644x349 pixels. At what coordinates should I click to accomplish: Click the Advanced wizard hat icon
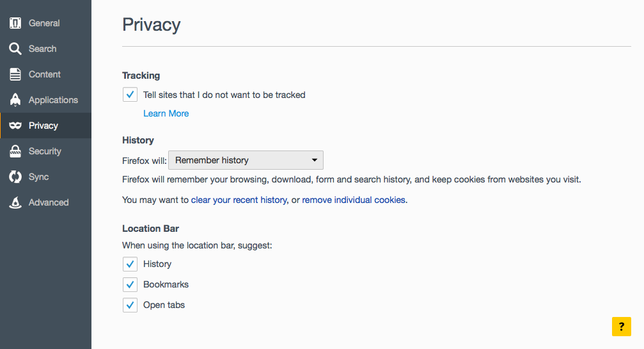click(x=15, y=202)
